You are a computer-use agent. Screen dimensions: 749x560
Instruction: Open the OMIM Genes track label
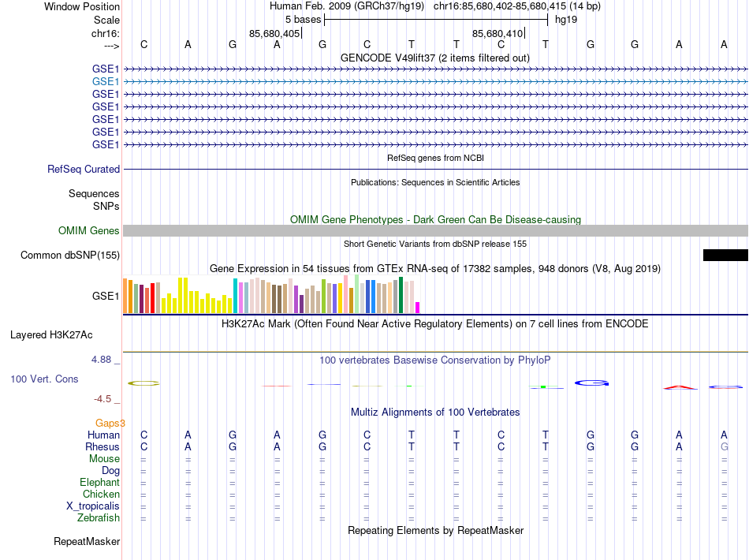(89, 231)
